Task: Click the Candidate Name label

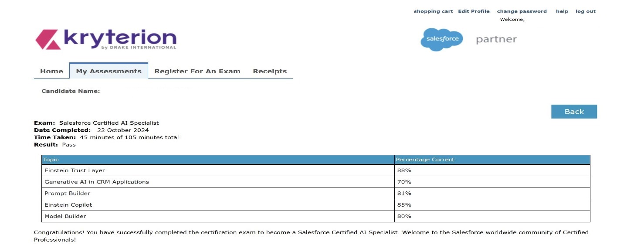Action: point(71,91)
